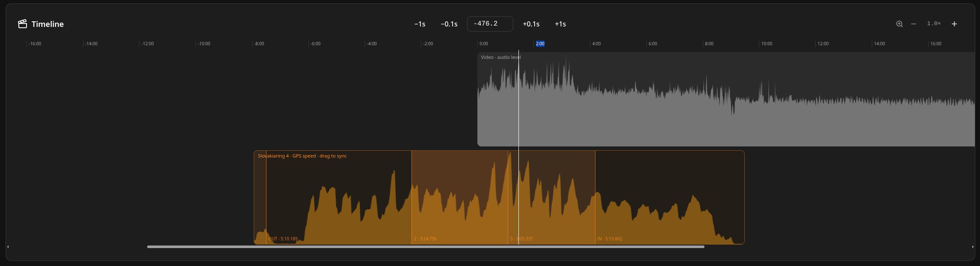Click the -16:00 ruler mark
980x266 pixels.
coord(35,44)
